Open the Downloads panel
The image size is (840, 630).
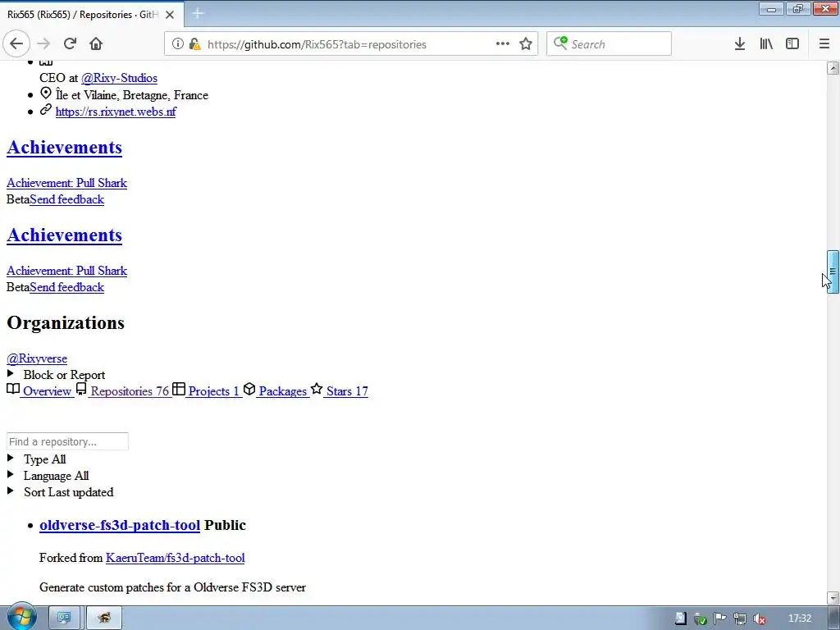click(740, 44)
